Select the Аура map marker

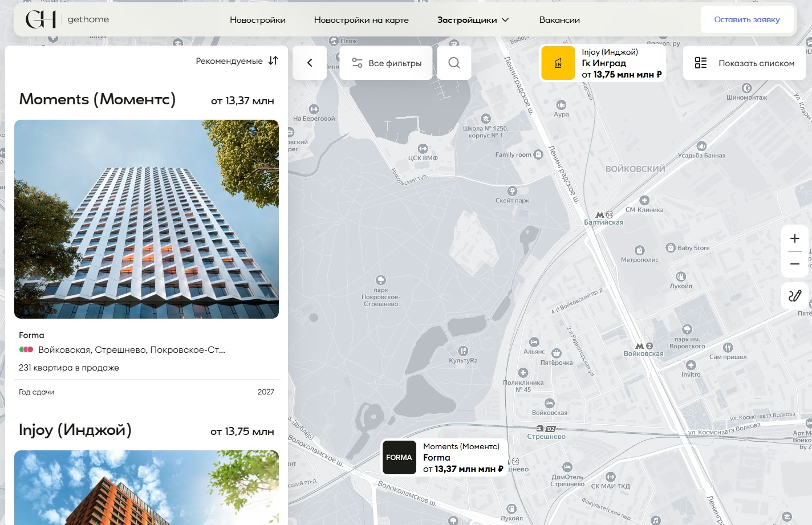tap(561, 105)
